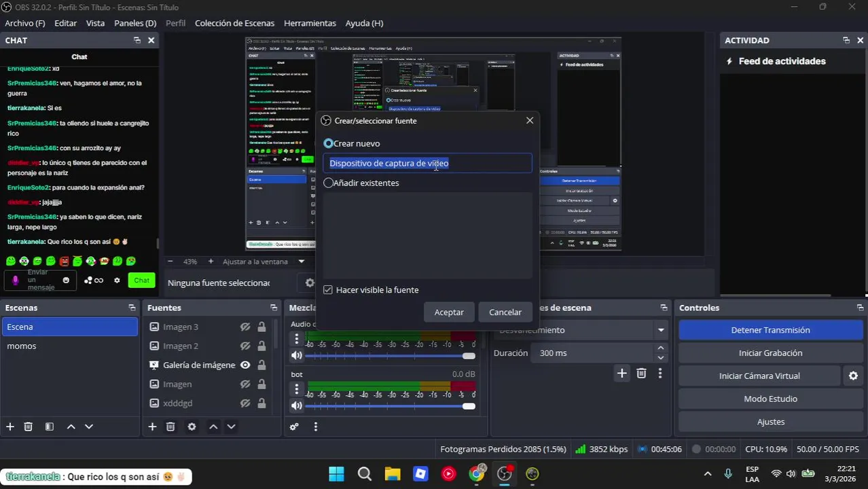The height and width of the screenshot is (489, 868).
Task: Show the xdddgd source via its eye icon
Action: [245, 403]
